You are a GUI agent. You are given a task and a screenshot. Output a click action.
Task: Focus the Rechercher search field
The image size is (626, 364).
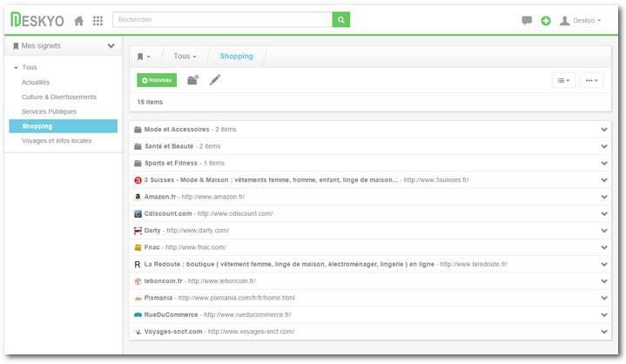(x=222, y=19)
